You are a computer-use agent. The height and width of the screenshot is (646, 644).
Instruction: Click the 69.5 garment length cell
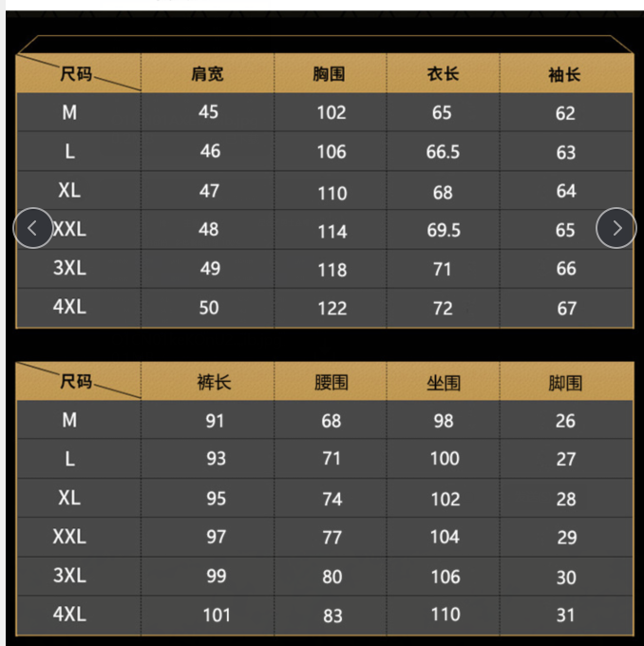[443, 230]
